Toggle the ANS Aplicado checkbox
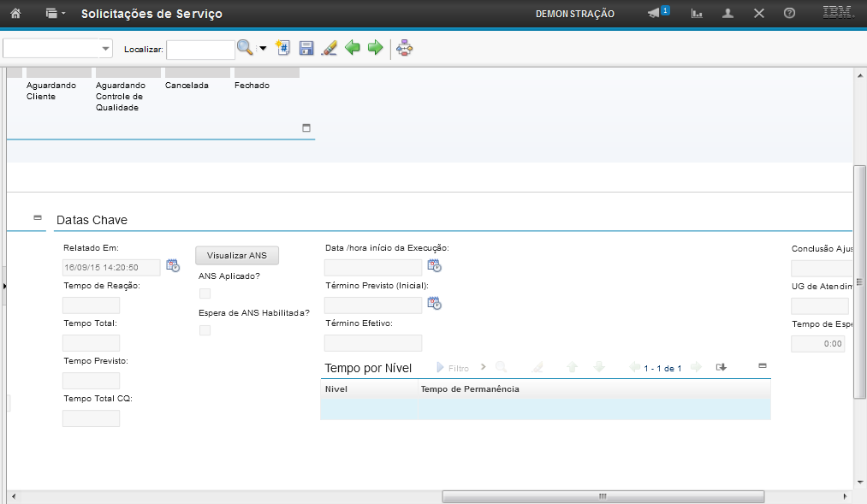Image resolution: width=867 pixels, height=504 pixels. pos(205,294)
